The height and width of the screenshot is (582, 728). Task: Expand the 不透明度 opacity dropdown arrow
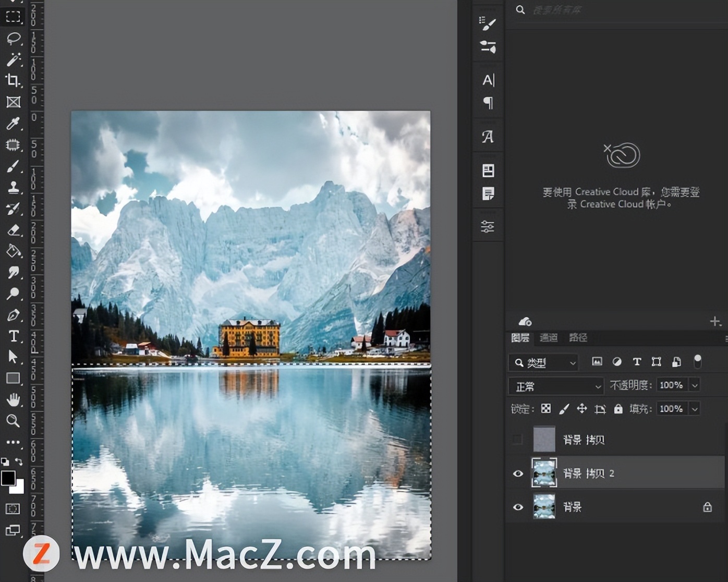point(695,385)
